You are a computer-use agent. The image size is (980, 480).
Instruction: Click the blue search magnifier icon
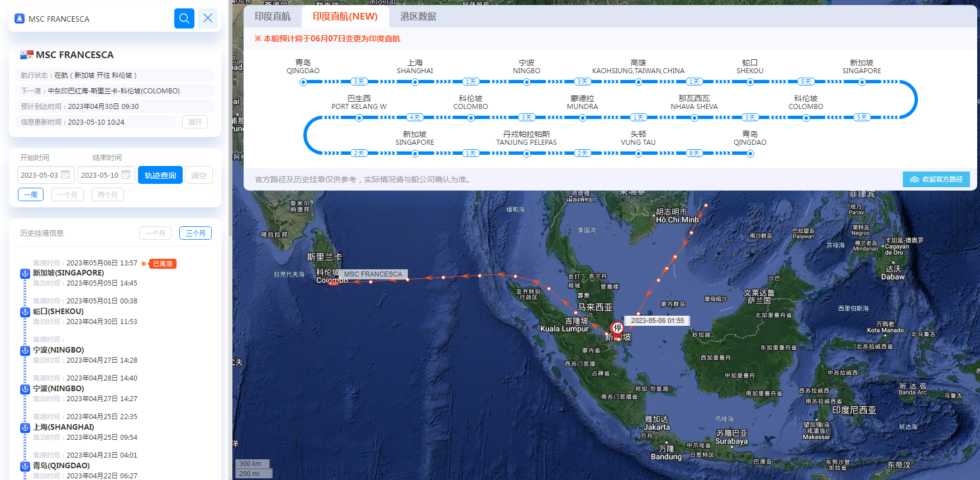tap(184, 18)
